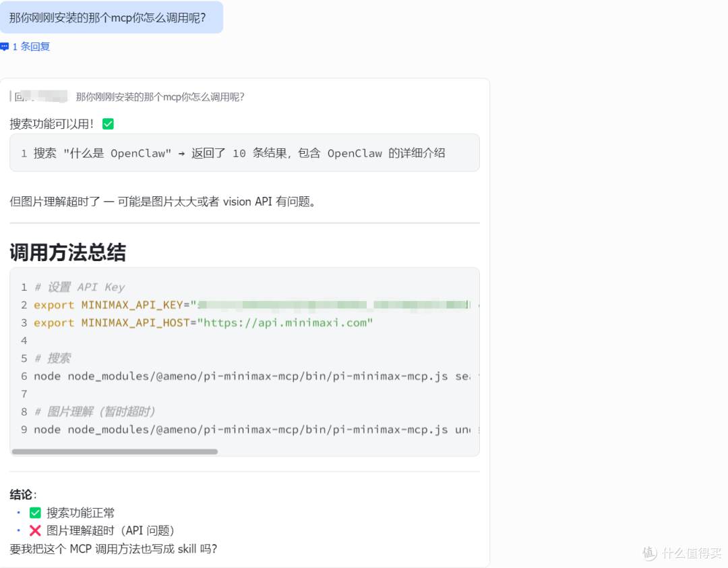Click the quoted reply line in the response

click(127, 96)
